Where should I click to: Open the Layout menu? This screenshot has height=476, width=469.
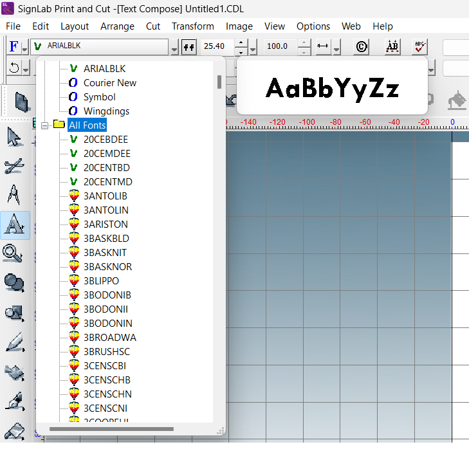75,26
